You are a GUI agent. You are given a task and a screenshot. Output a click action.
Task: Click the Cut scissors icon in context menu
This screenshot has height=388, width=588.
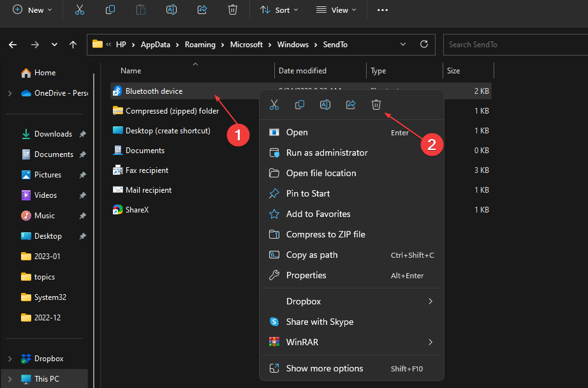click(274, 105)
